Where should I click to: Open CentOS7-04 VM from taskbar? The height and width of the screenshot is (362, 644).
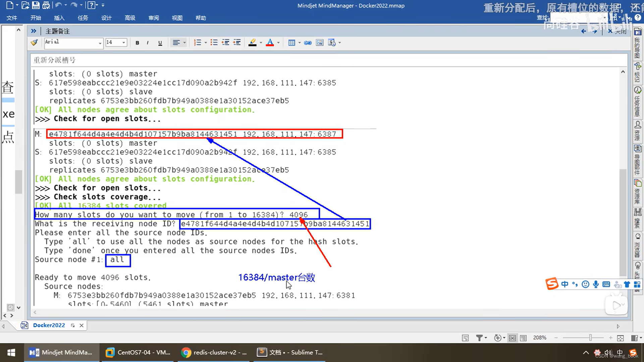138,352
